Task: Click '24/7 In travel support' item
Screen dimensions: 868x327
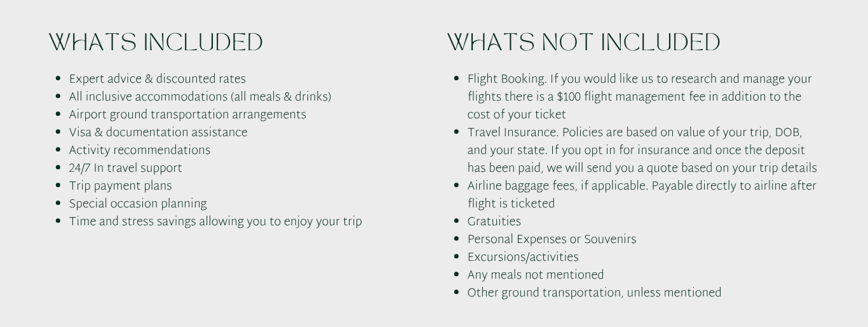Action: 125,168
